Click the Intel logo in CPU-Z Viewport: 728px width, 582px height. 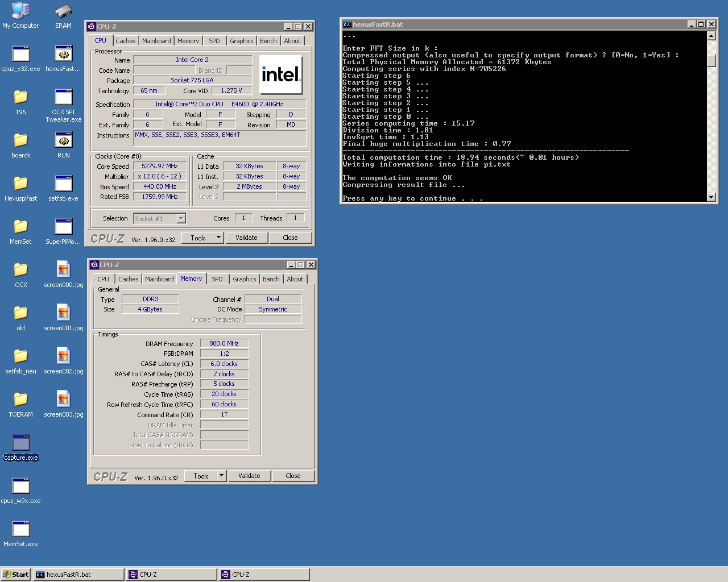(x=280, y=75)
